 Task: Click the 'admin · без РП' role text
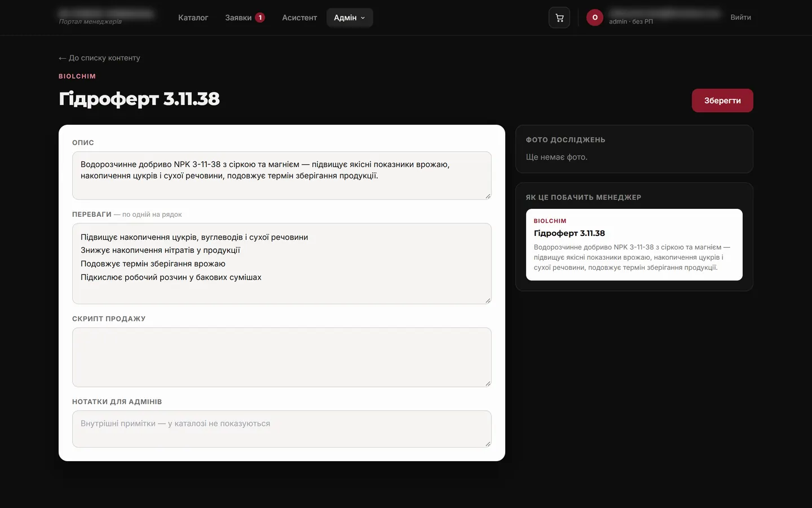coord(631,21)
